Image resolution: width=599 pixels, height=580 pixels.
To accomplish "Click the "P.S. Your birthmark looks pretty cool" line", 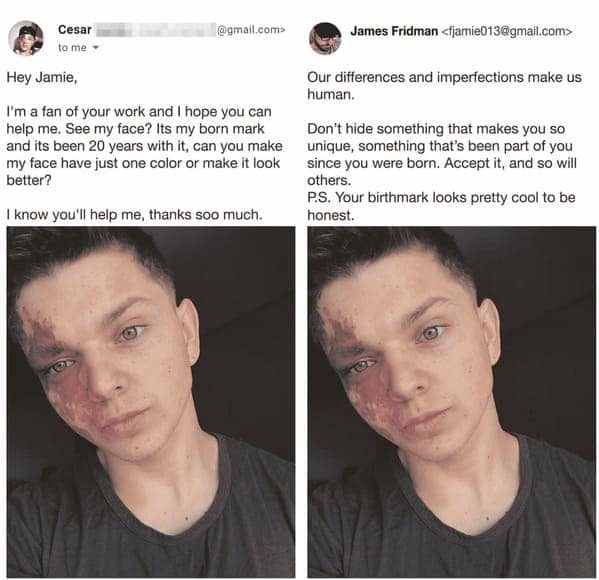I will [441, 198].
